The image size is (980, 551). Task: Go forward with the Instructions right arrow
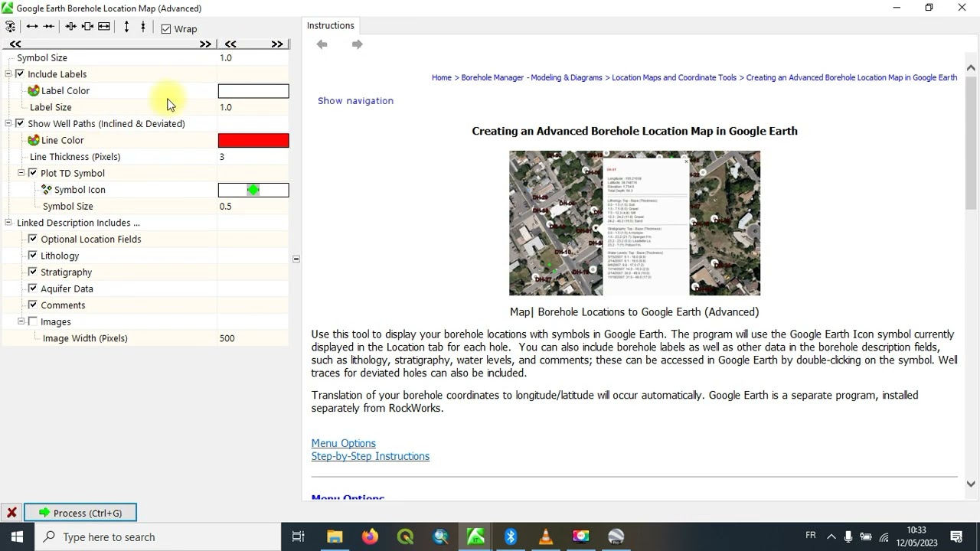tap(357, 44)
